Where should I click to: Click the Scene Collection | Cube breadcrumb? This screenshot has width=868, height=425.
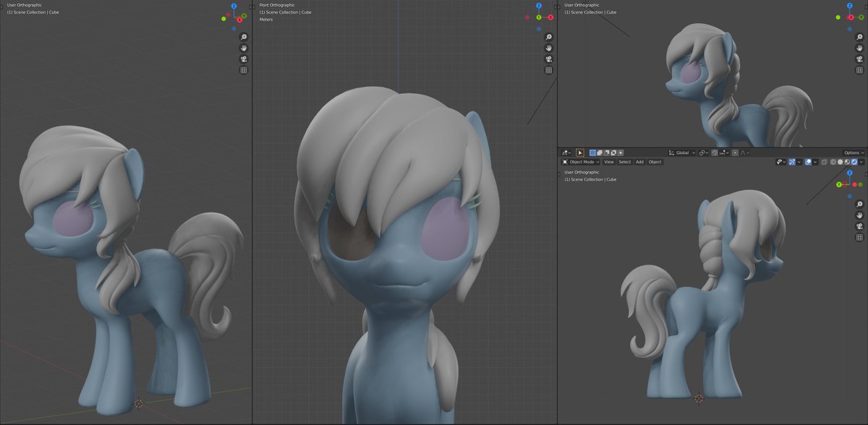(x=33, y=12)
